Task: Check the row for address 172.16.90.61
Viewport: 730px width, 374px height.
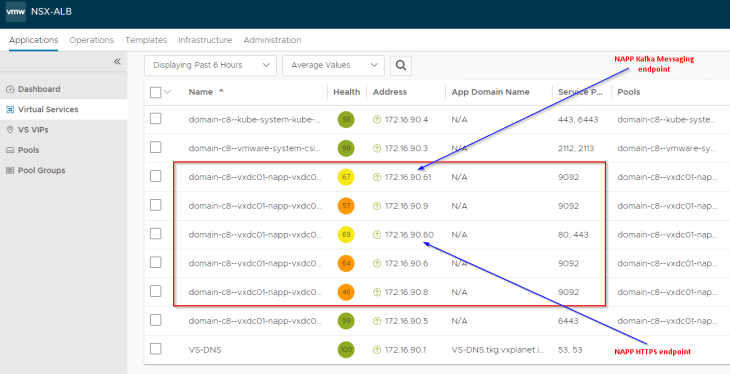Action: [155, 176]
